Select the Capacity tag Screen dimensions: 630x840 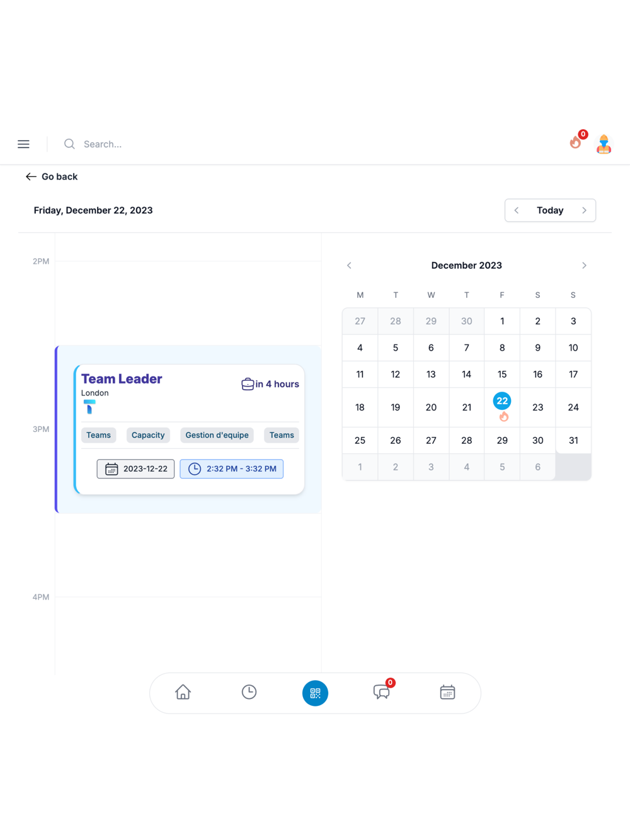point(148,435)
